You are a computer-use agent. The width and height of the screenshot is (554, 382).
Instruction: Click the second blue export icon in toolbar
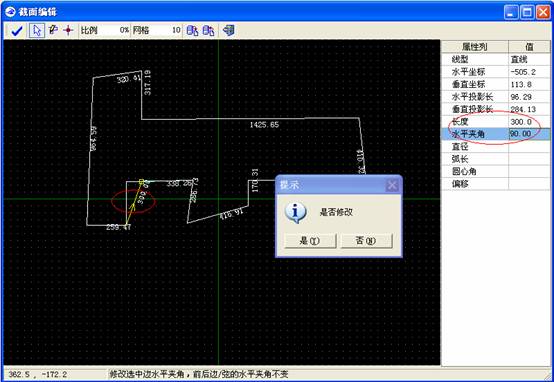click(x=208, y=30)
